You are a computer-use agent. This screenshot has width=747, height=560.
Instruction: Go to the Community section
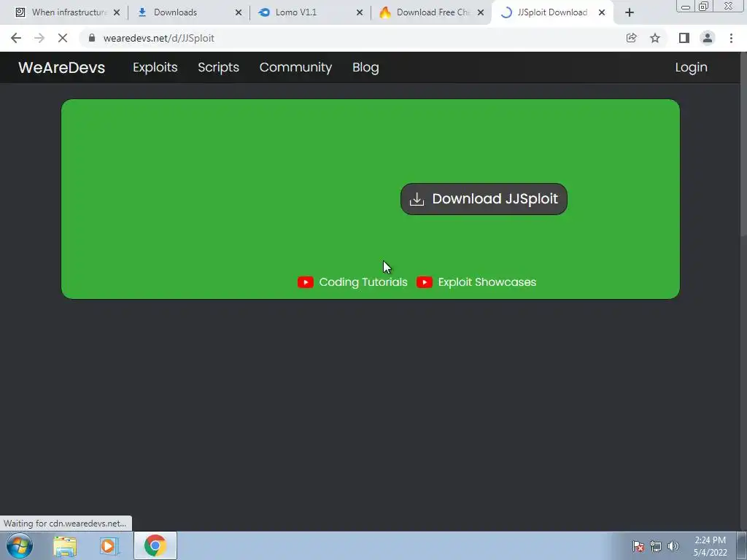pyautogui.click(x=295, y=67)
